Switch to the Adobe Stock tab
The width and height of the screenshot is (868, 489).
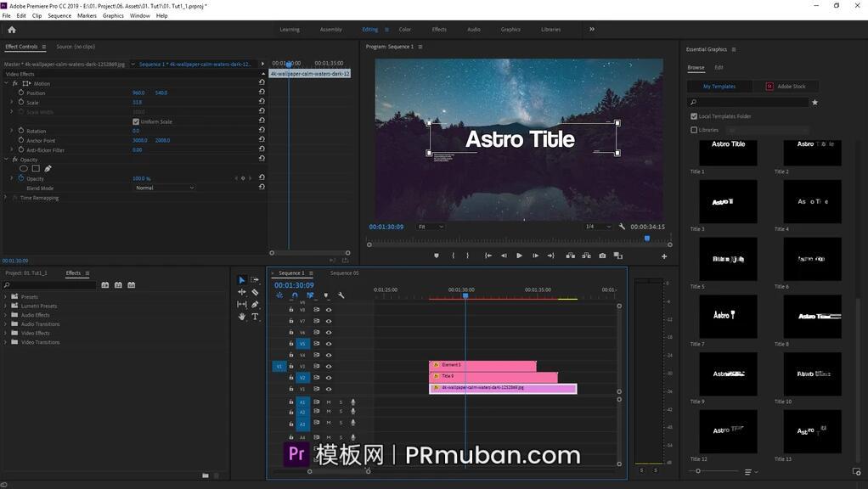[788, 86]
